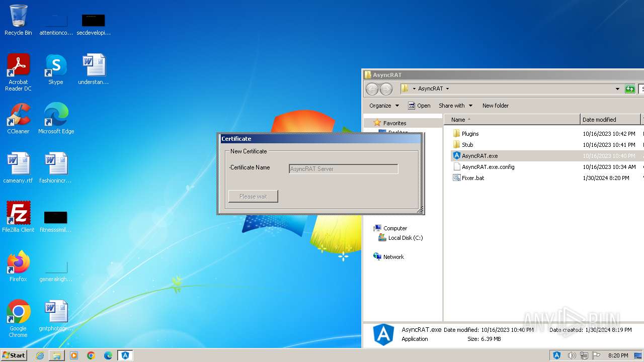Viewport: 644px width, 362px height.
Task: Select cameany.rtf document on desktop
Action: click(x=18, y=168)
